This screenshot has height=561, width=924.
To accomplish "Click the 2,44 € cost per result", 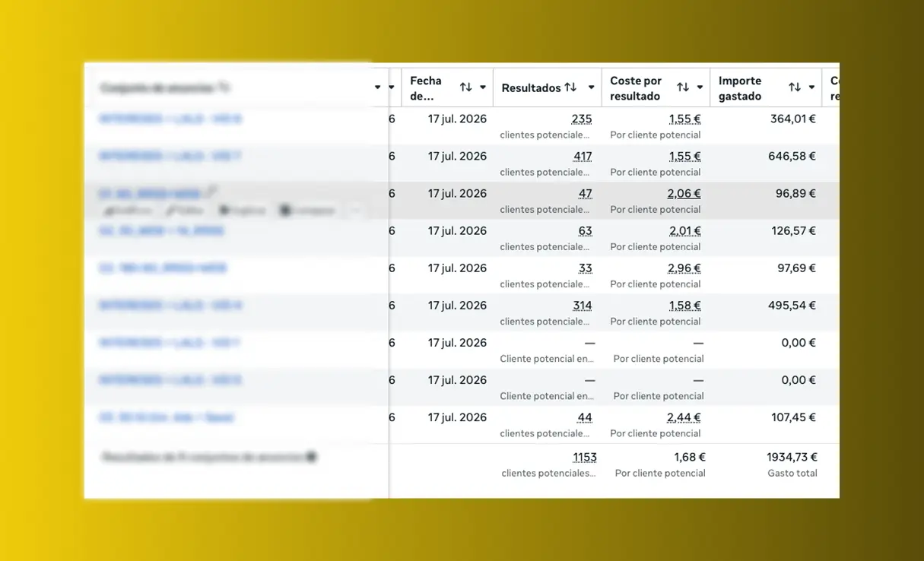I will tap(684, 417).
